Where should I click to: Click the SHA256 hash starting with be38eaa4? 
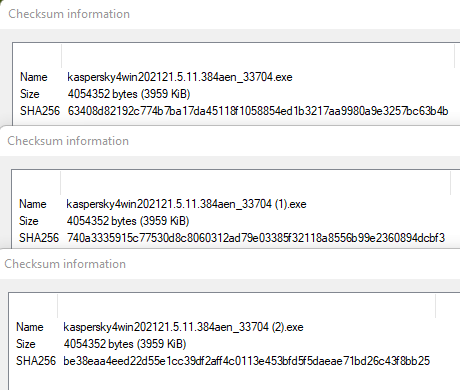[x=247, y=361]
